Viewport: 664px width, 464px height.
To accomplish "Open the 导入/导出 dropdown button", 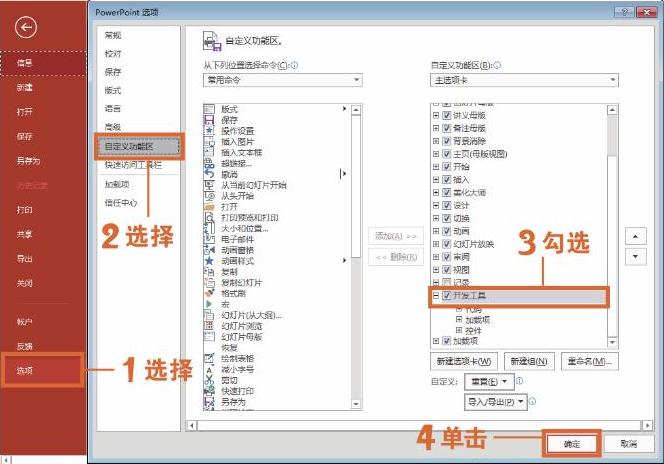I will pos(495,402).
